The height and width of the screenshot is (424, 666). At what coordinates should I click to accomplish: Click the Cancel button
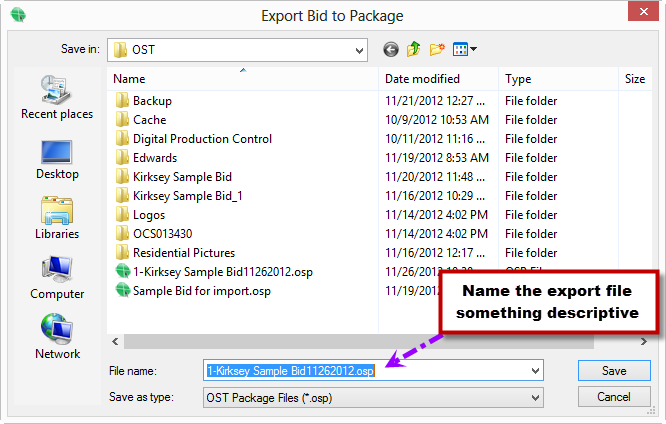[614, 397]
